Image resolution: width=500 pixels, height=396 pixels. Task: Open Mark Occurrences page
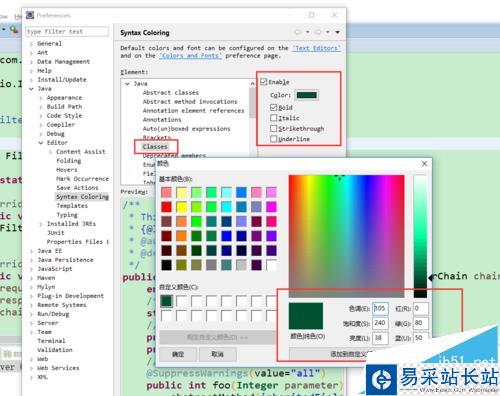(82, 179)
